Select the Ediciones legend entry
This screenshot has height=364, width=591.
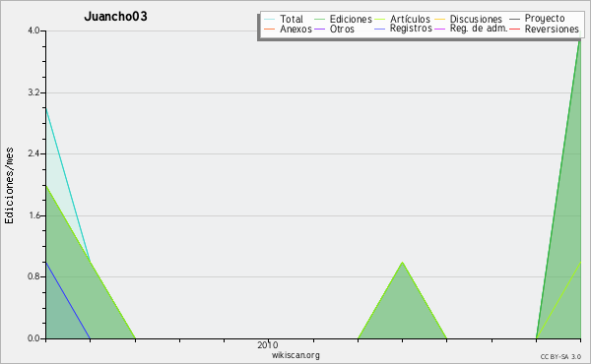pos(351,19)
